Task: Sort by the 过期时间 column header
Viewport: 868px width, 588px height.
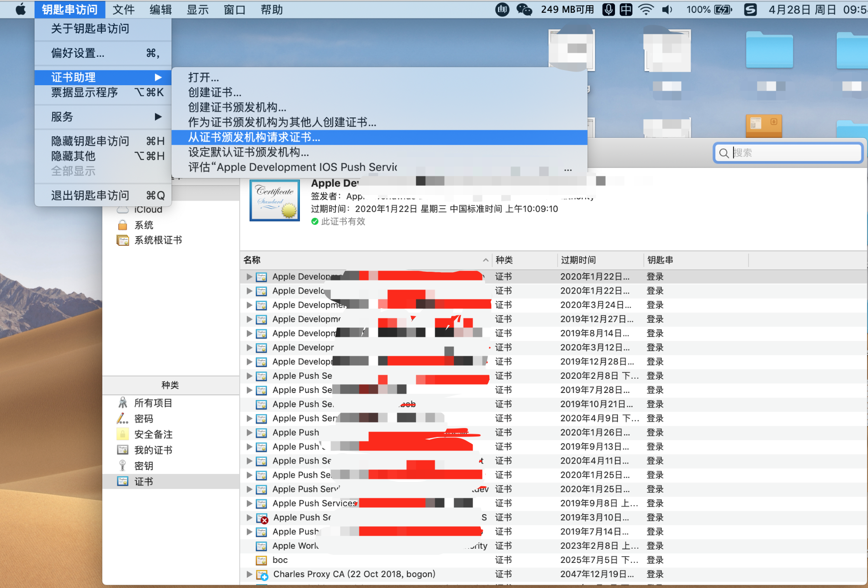Action: (579, 260)
